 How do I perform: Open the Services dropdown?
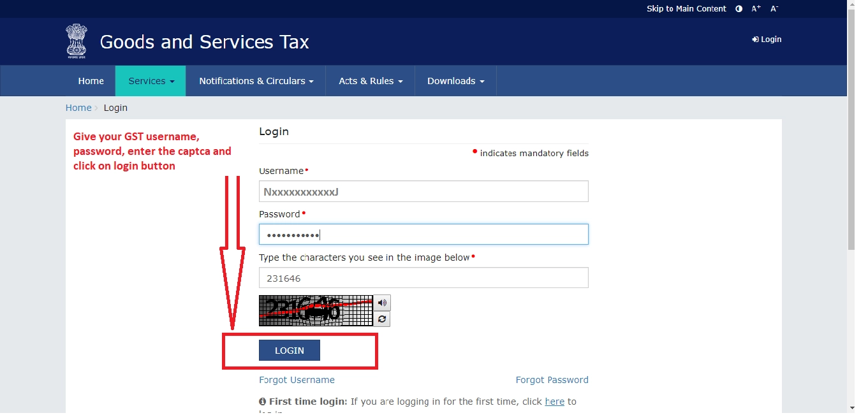click(x=150, y=80)
